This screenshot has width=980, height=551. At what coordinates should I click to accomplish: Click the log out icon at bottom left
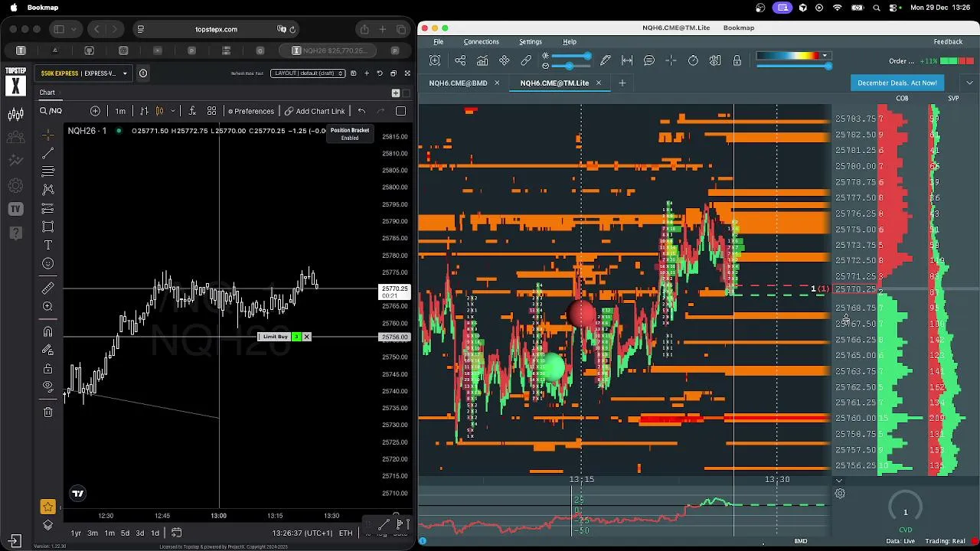pos(15,540)
